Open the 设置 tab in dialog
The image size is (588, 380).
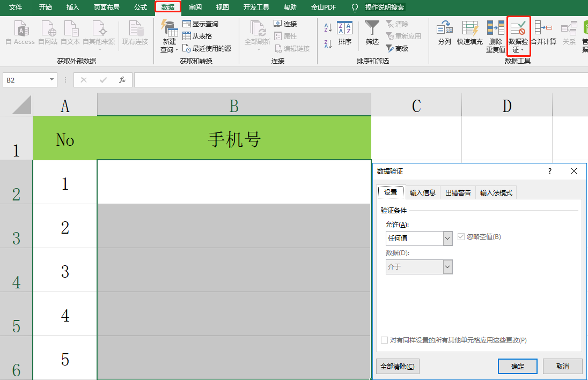[x=391, y=192]
